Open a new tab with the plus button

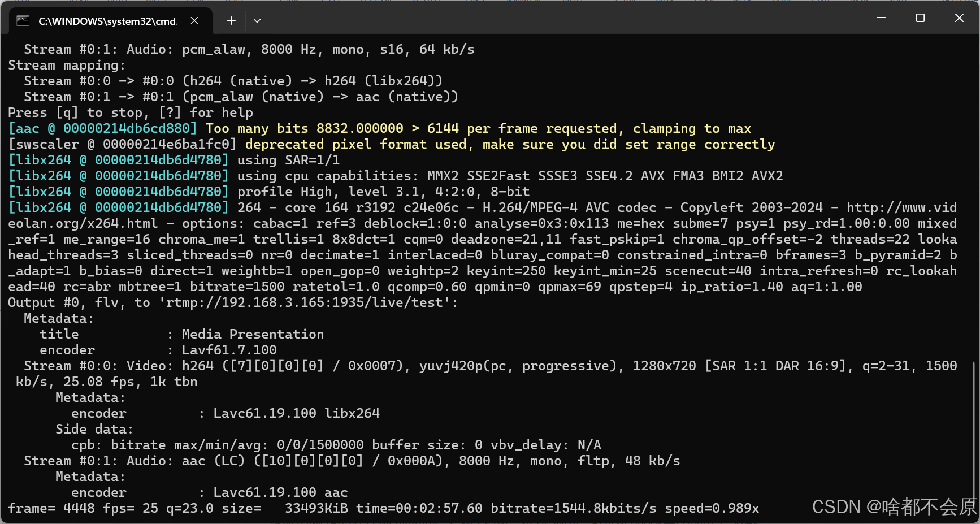click(231, 20)
